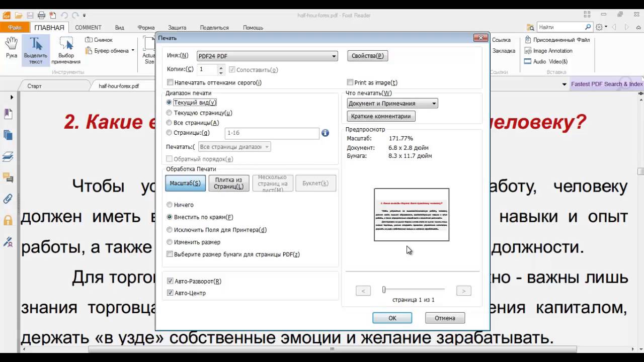Undo via the quick access arrow

tap(64, 15)
